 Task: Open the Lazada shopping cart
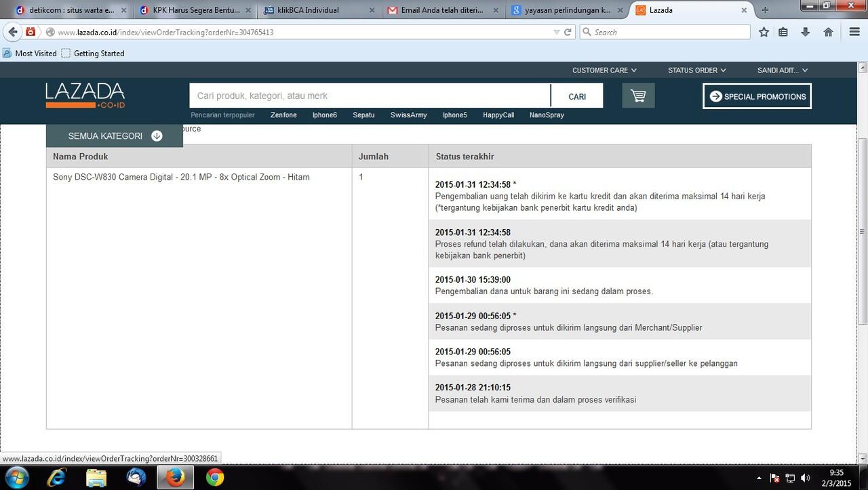[638, 96]
